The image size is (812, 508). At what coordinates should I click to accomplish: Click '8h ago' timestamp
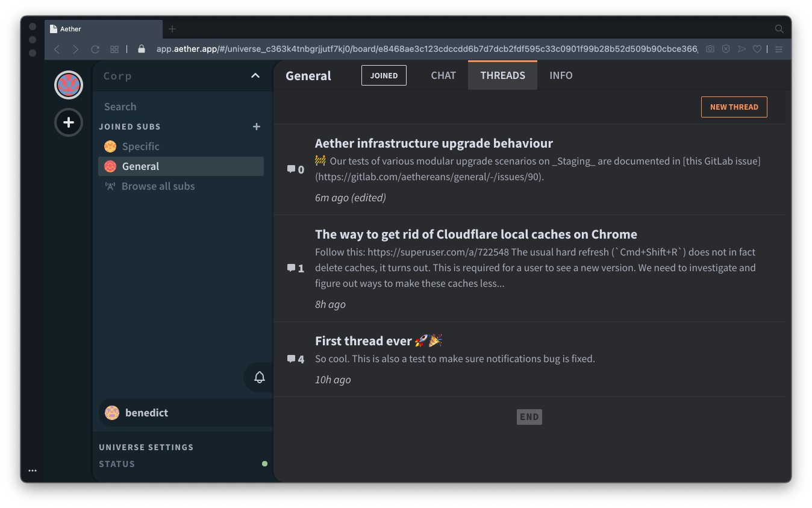click(330, 304)
